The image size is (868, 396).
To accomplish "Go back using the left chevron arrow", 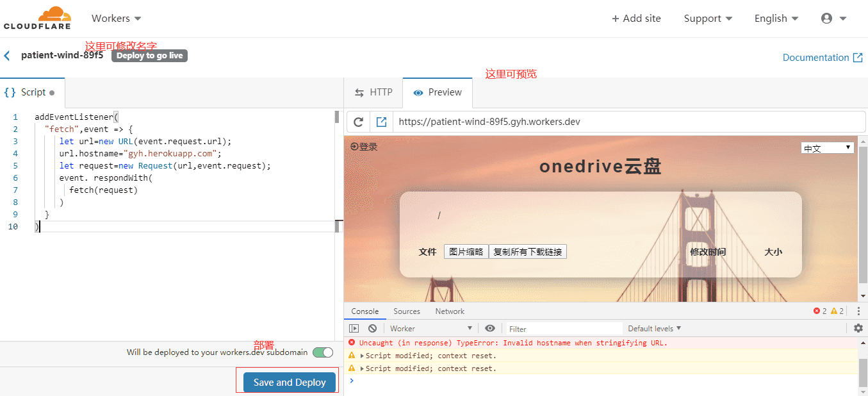I will coord(7,56).
